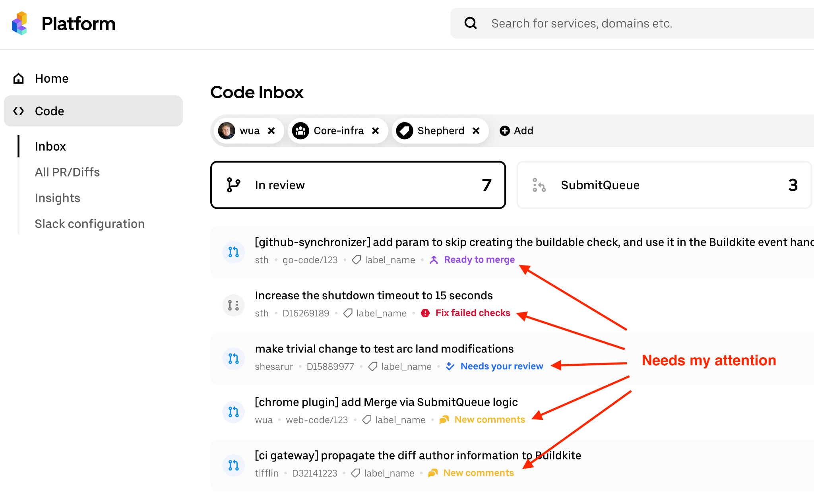Open ci gateway propagate diff author item
The width and height of the screenshot is (814, 504).
(x=418, y=455)
